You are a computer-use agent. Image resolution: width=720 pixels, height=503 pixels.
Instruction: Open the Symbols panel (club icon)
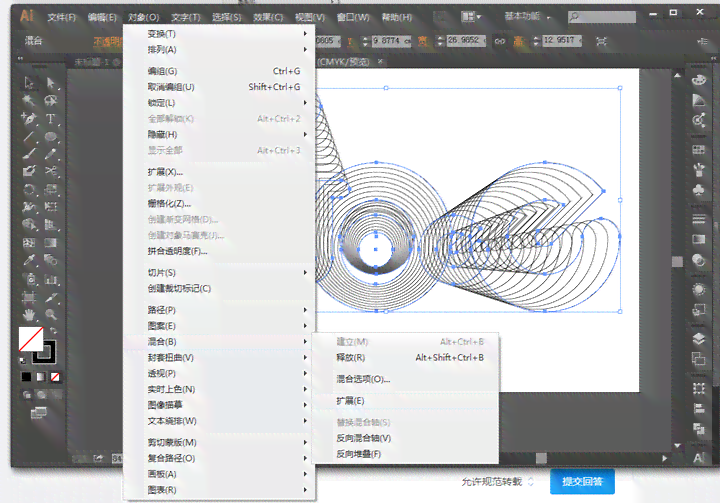pyautogui.click(x=698, y=190)
